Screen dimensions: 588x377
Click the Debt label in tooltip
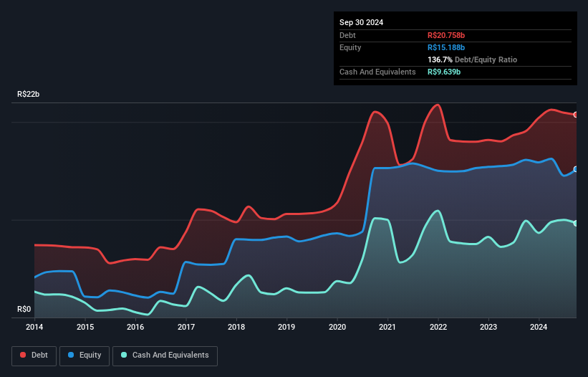point(347,35)
